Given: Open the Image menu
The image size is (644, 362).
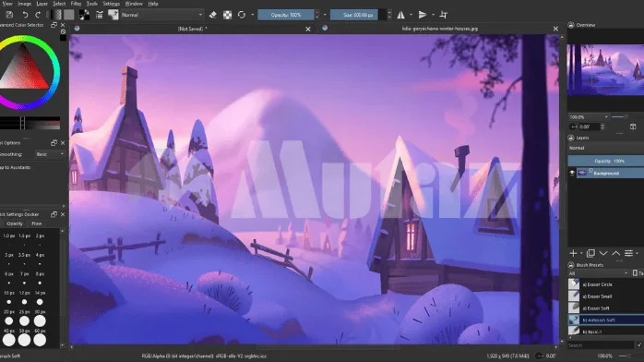Looking at the screenshot, I should 24,4.
